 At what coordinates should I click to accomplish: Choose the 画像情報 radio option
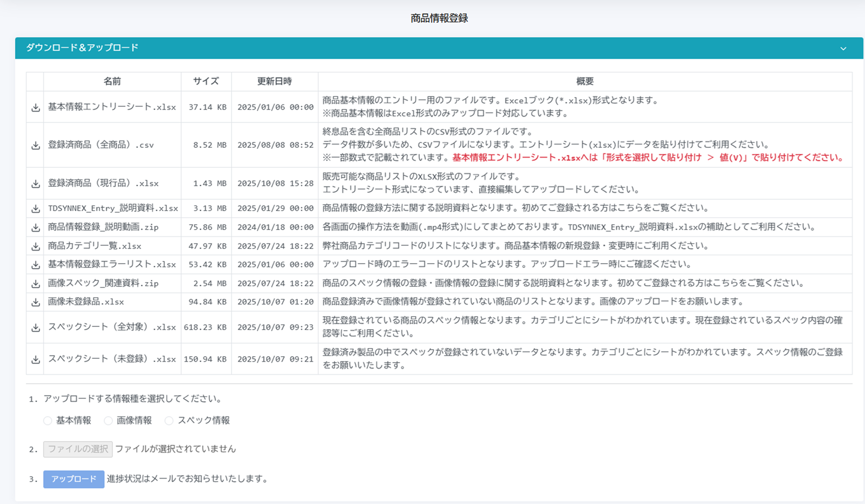108,421
